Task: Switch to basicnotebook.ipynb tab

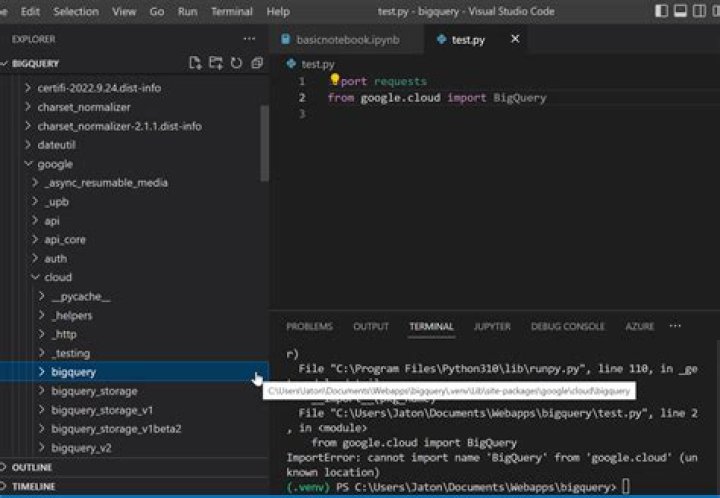Action: pos(347,39)
